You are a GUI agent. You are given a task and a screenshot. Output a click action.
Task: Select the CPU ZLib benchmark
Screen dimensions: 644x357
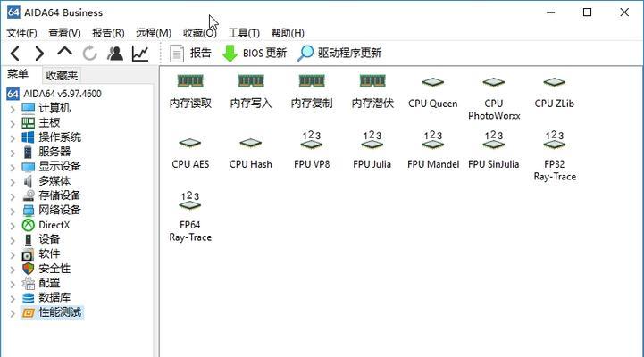(555, 92)
